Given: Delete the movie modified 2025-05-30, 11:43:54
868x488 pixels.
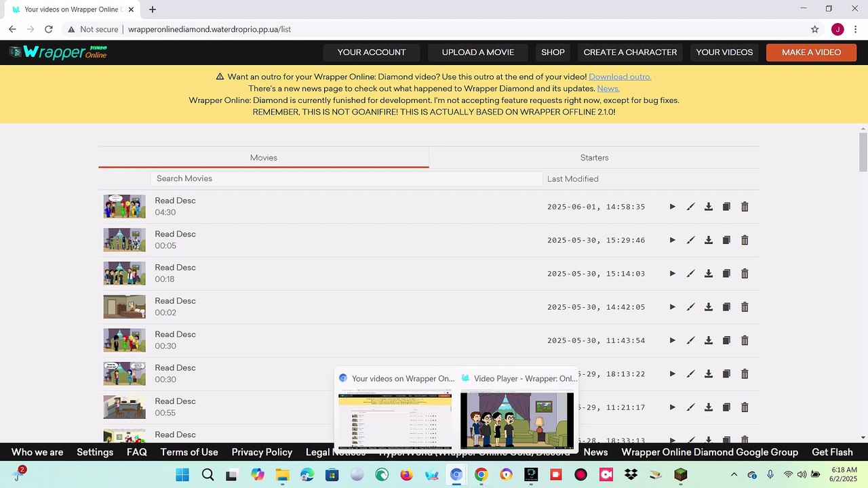Looking at the screenshot, I should click(745, 340).
